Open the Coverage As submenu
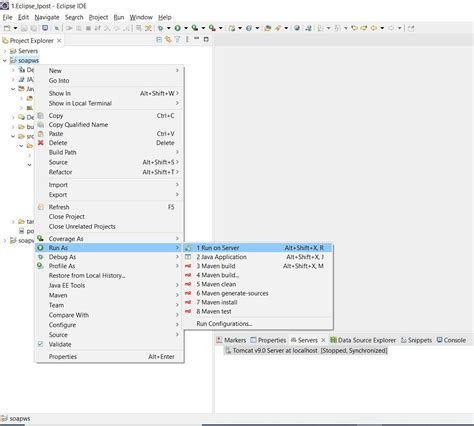 point(109,239)
